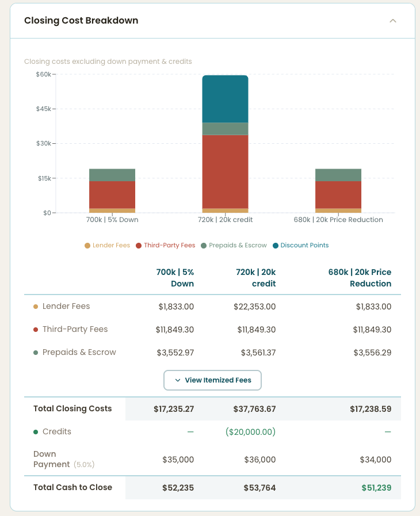Click the Total Closing Costs label

[72, 409]
